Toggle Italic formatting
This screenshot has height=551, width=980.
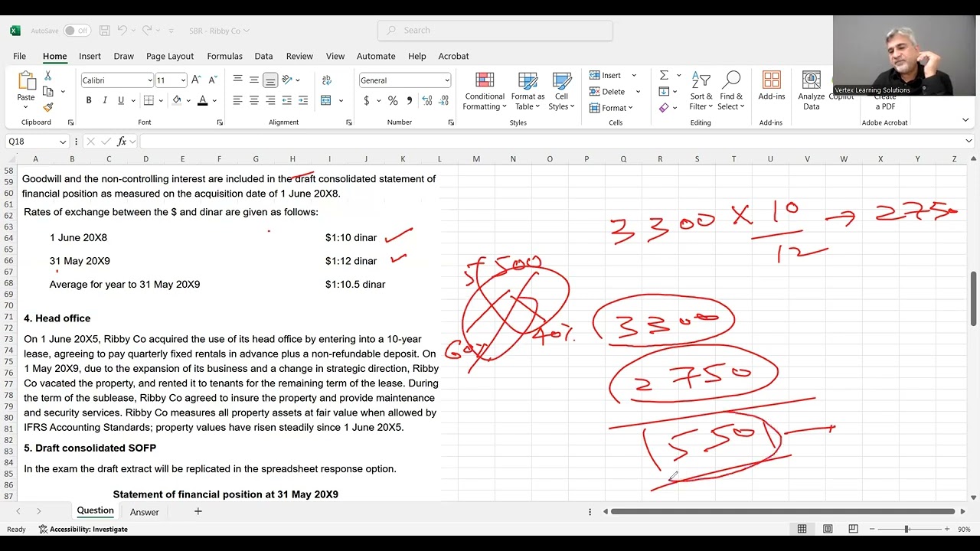pyautogui.click(x=105, y=100)
